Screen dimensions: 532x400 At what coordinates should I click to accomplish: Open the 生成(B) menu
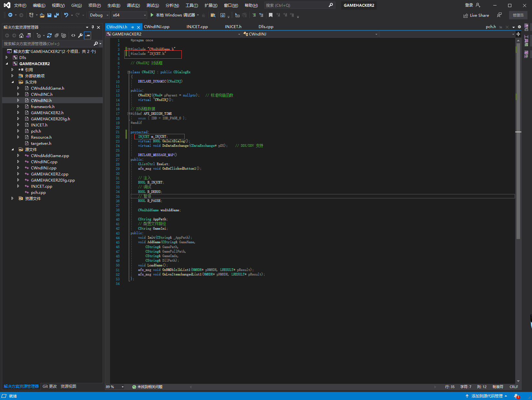[114, 5]
